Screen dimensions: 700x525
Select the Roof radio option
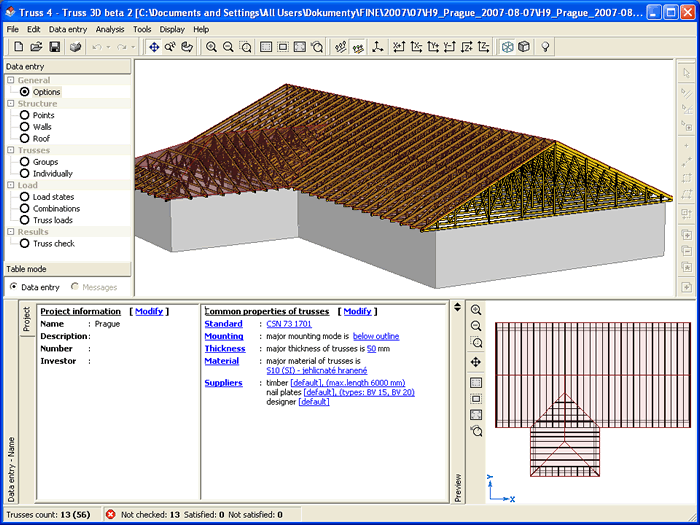25,139
